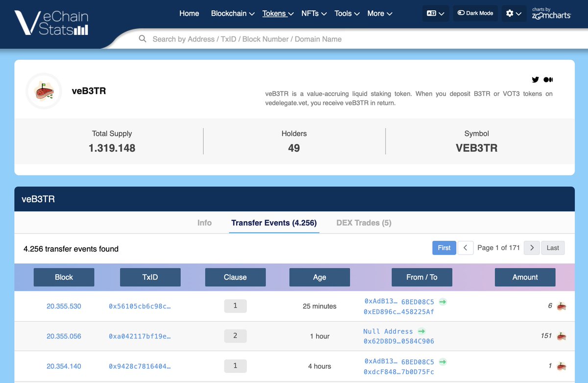Switch to the Info tab
The image size is (588, 383).
[204, 223]
